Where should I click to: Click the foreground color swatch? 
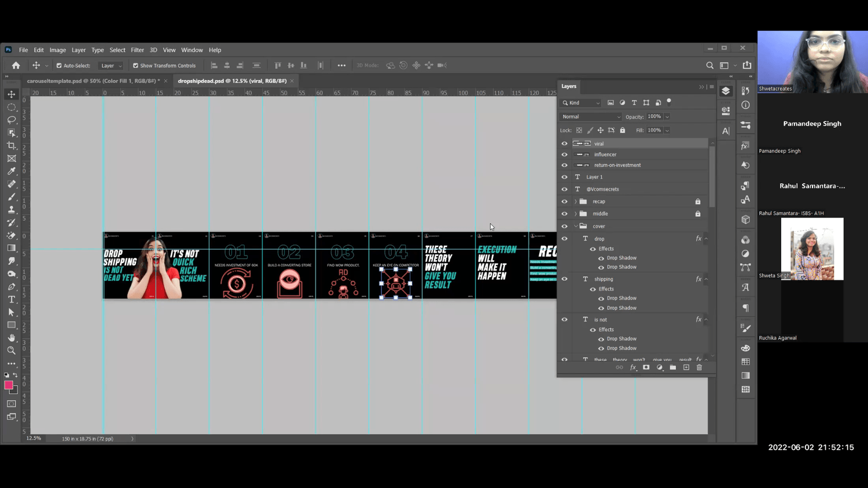point(9,385)
